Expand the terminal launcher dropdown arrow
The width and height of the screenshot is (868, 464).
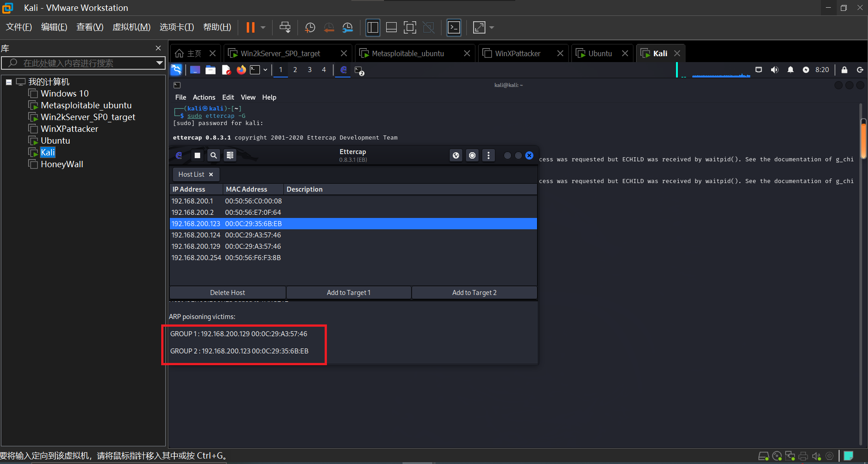(265, 70)
